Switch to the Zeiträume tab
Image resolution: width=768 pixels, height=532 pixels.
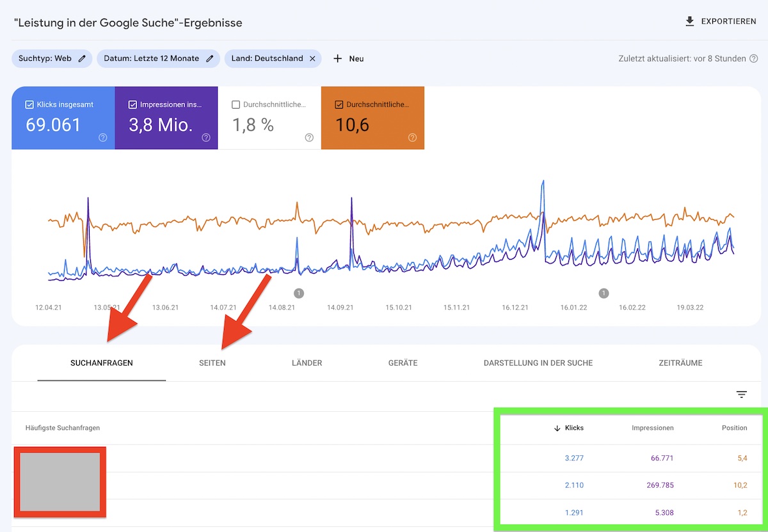pyautogui.click(x=680, y=363)
